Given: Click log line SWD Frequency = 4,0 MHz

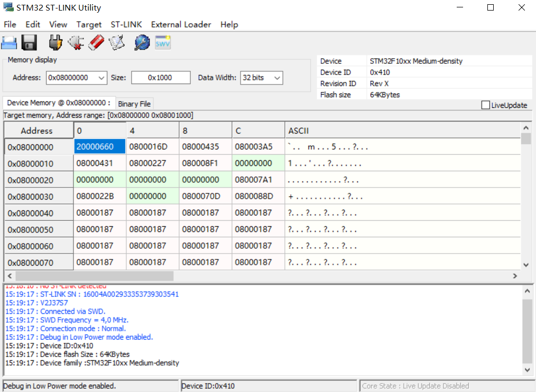Looking at the screenshot, I should [67, 320].
